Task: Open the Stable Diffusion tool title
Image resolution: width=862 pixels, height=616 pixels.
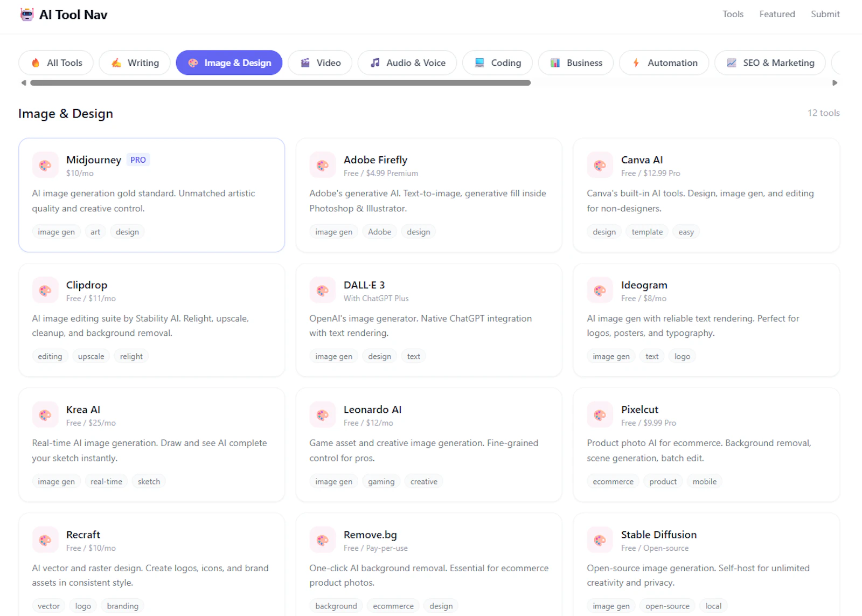Action: [x=658, y=534]
